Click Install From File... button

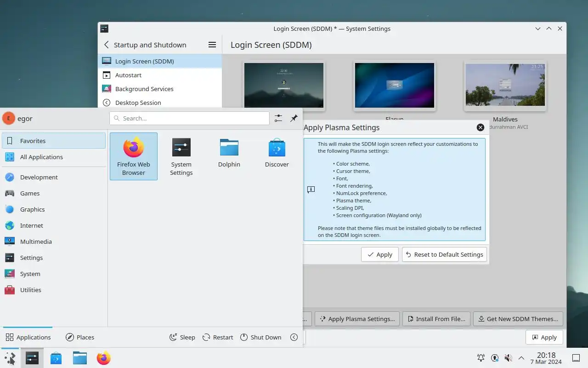pyautogui.click(x=436, y=319)
